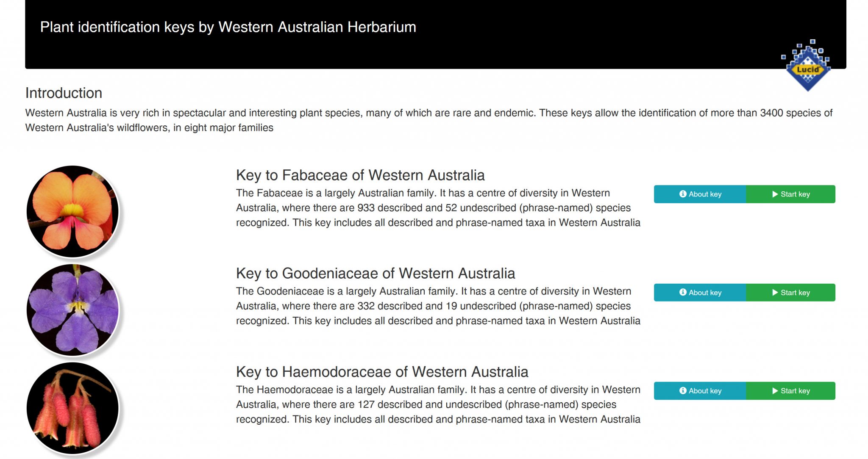Viewport: 868px width, 459px height.
Task: Start the Goodeniaceae identification key
Action: click(791, 293)
